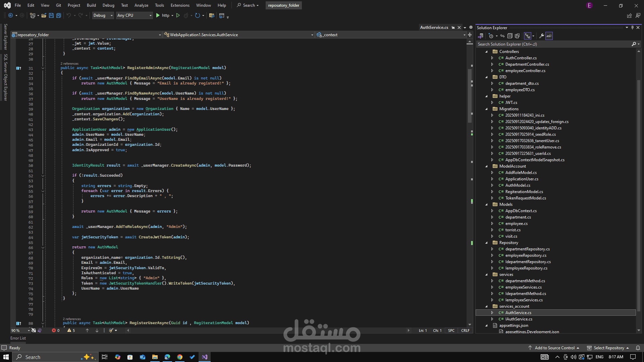
Task: Open the Any CPU platform dropdown
Action: coord(135,15)
